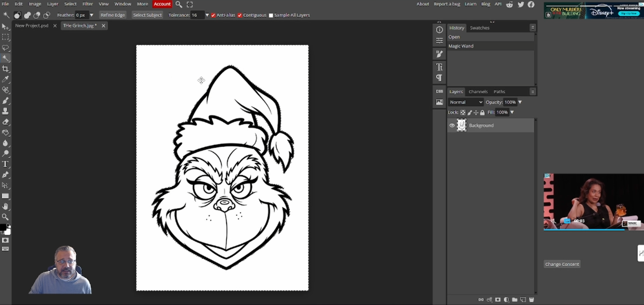644x305 pixels.
Task: Select the Zoom tool in left toolbar
Action: (x=5, y=217)
